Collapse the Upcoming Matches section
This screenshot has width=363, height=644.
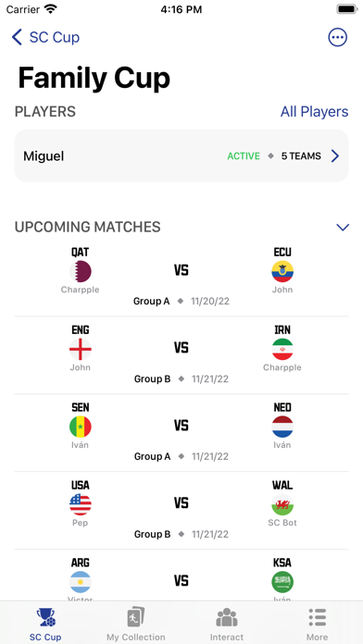click(343, 227)
